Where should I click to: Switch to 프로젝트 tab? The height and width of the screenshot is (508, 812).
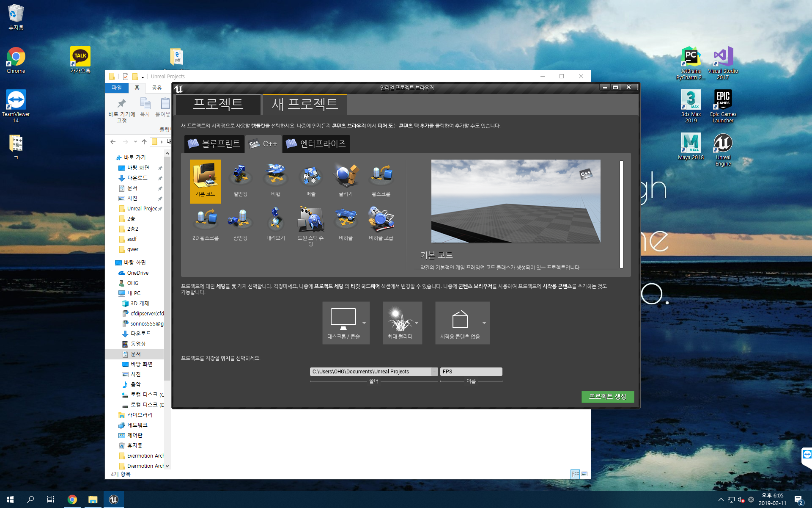tap(218, 104)
